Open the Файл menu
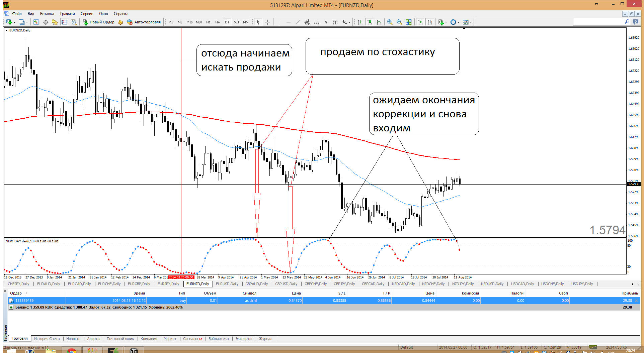This screenshot has width=644, height=353. (x=17, y=14)
